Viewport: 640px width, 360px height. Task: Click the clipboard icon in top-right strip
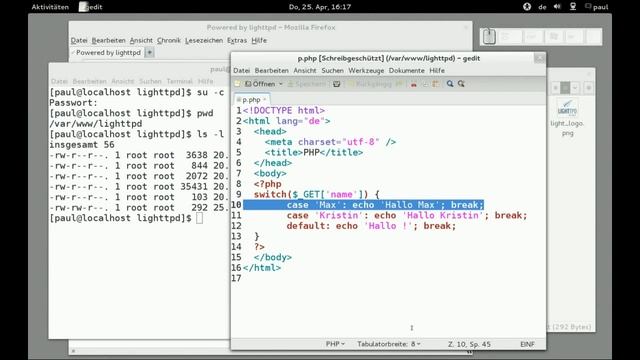[x=489, y=37]
